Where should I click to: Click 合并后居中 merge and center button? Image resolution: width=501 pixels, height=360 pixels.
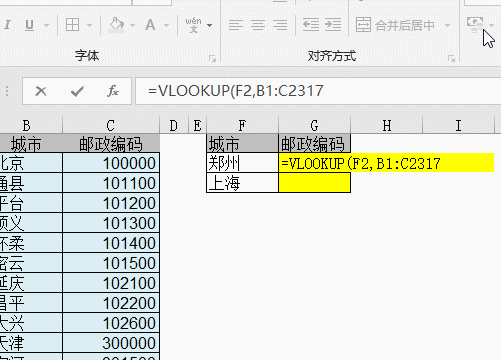click(x=395, y=25)
